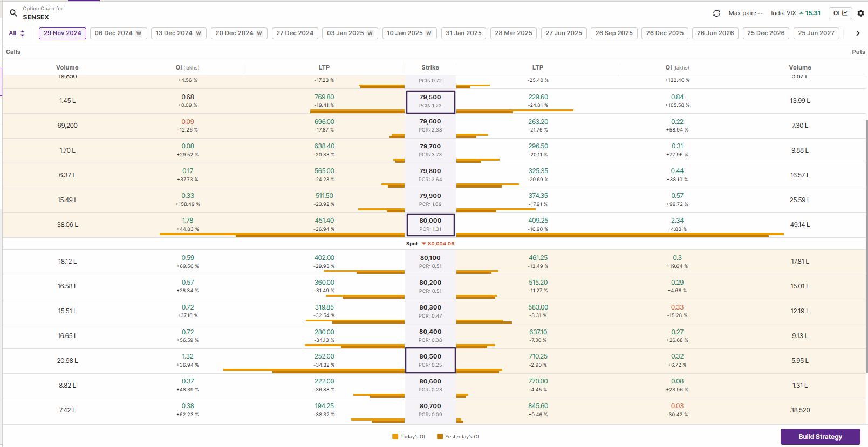Click the Strike column header
This screenshot has width=868, height=447.
pyautogui.click(x=430, y=67)
